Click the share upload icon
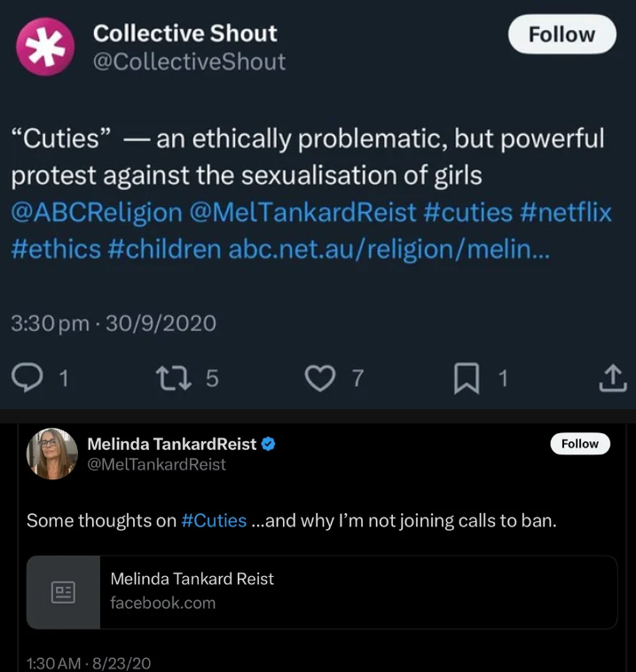 (612, 379)
